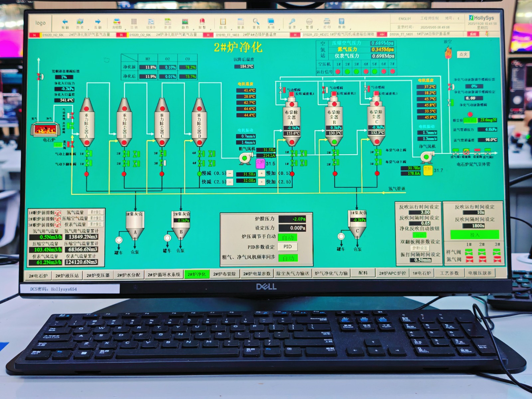Click the PID parameter setting button
This screenshot has height=399, width=532.
pos(288,247)
